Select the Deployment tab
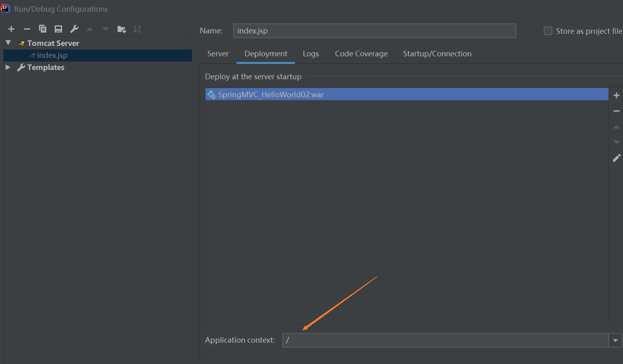The width and height of the screenshot is (623, 364). click(x=266, y=54)
